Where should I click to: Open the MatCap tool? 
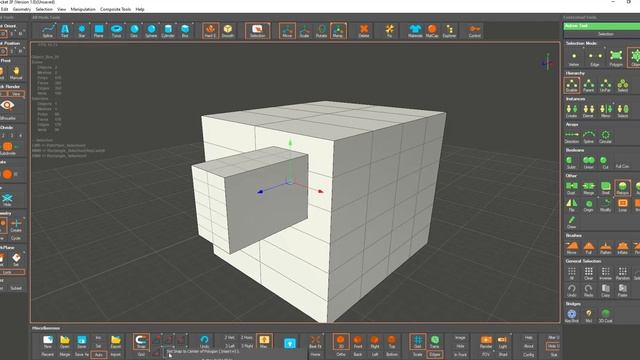click(x=432, y=31)
